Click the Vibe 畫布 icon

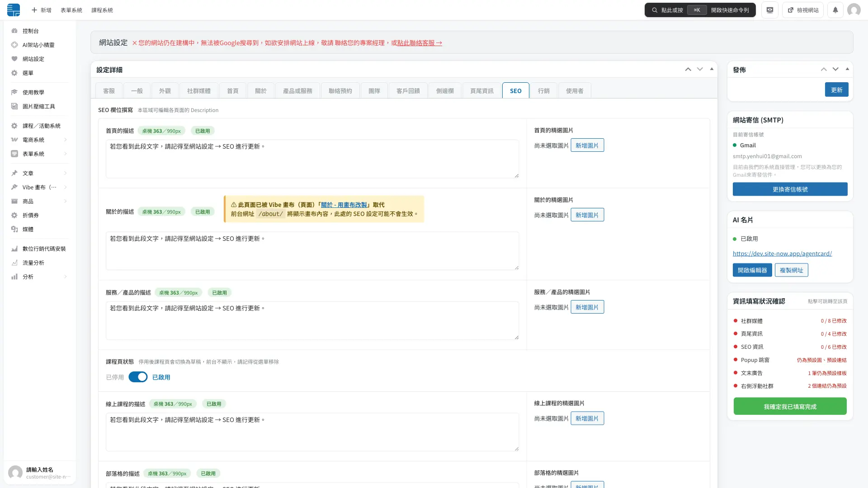pyautogui.click(x=14, y=187)
